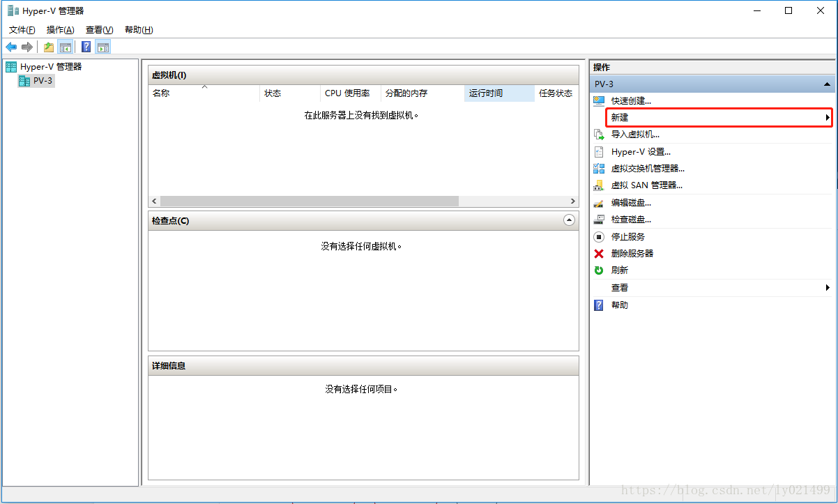Open 虚拟交换机管理器... action
838x504 pixels.
648,168
